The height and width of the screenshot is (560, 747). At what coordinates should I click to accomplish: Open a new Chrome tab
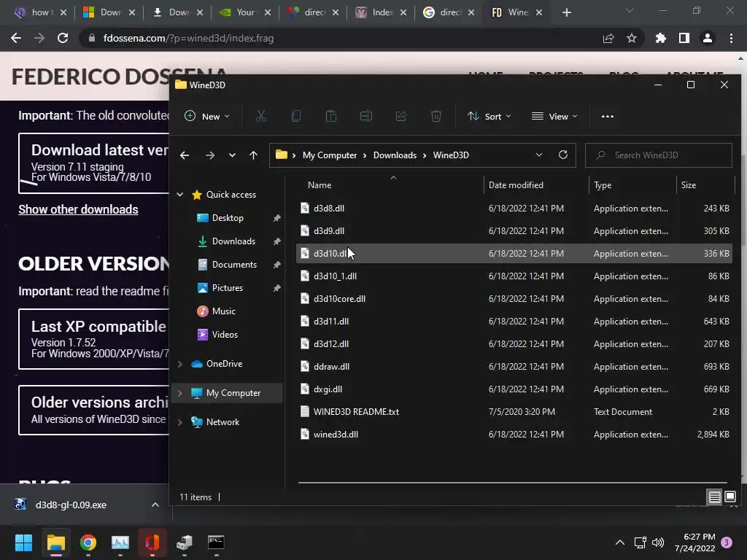point(566,13)
